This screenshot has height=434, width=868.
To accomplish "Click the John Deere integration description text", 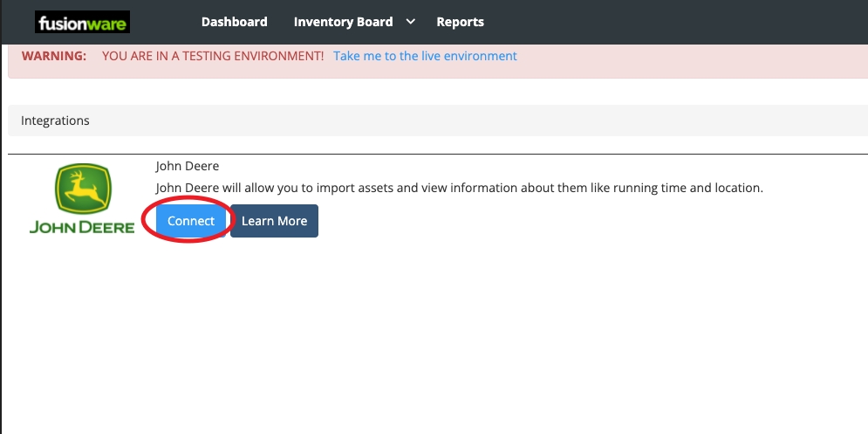I will 459,188.
